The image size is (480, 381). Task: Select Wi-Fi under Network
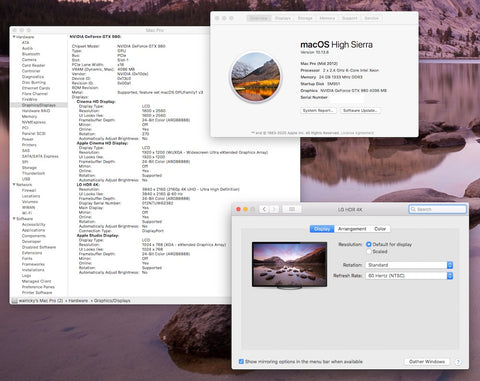pyautogui.click(x=27, y=213)
